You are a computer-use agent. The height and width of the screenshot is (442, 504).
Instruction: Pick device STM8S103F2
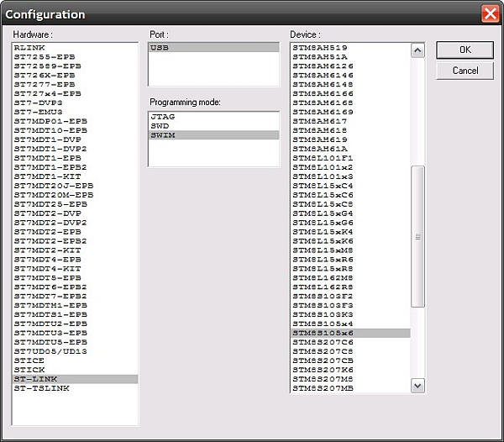click(x=350, y=296)
